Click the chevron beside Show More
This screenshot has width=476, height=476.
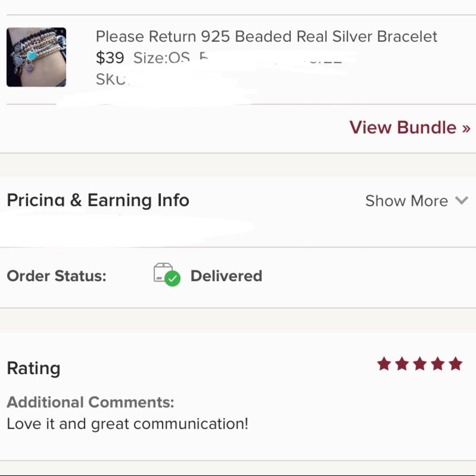(461, 200)
